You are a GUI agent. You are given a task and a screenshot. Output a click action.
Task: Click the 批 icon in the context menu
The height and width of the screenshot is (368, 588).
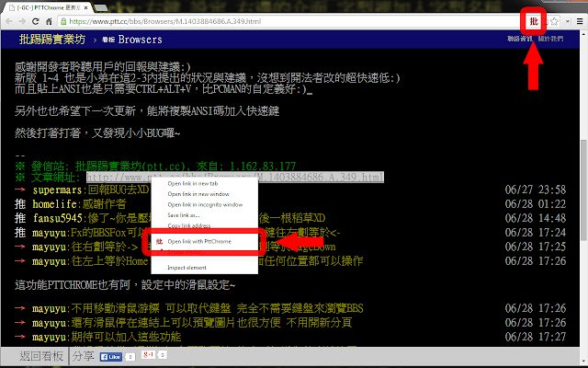pos(159,241)
